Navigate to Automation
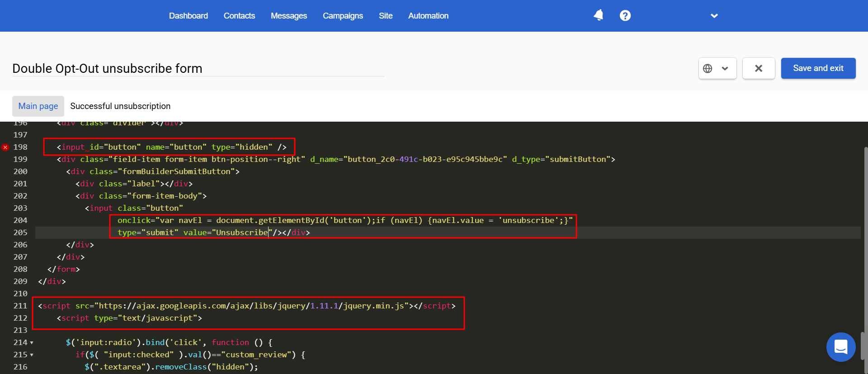The image size is (868, 374). [x=428, y=16]
